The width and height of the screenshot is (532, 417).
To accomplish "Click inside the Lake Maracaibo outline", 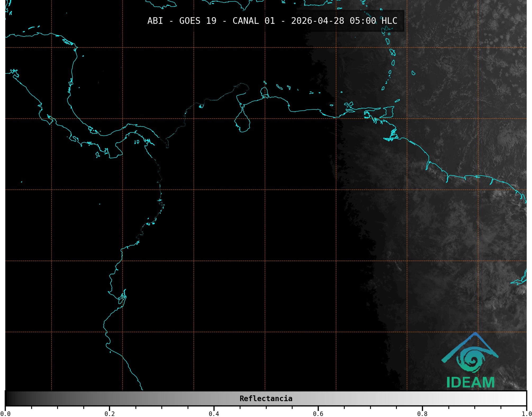I will (242, 123).
